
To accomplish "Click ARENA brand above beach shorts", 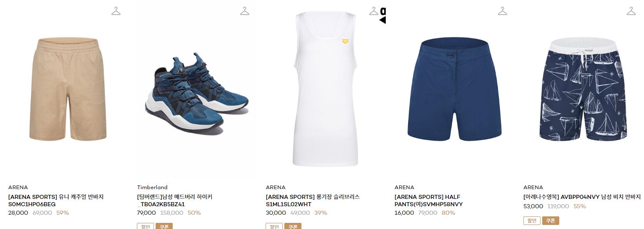I will [533, 188].
